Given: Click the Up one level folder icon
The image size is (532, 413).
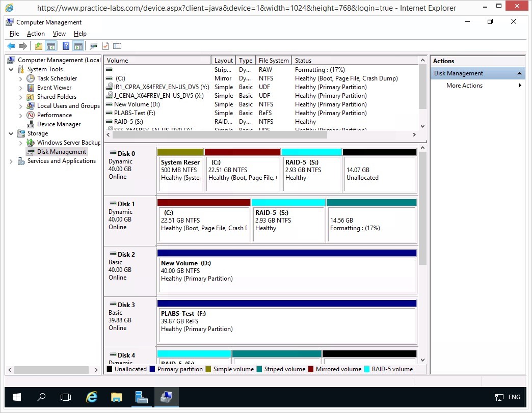Looking at the screenshot, I should (x=39, y=46).
